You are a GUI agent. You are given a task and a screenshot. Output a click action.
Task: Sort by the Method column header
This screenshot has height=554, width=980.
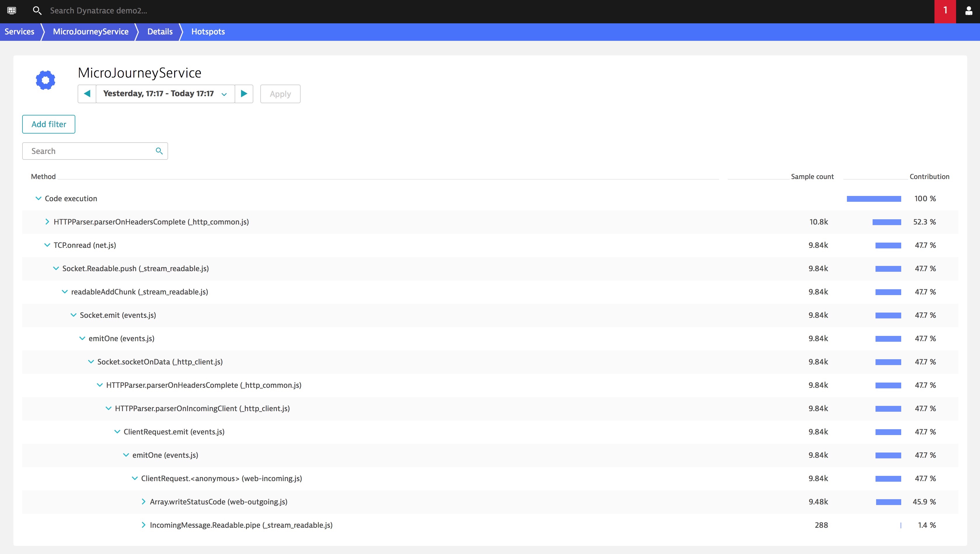coord(43,176)
